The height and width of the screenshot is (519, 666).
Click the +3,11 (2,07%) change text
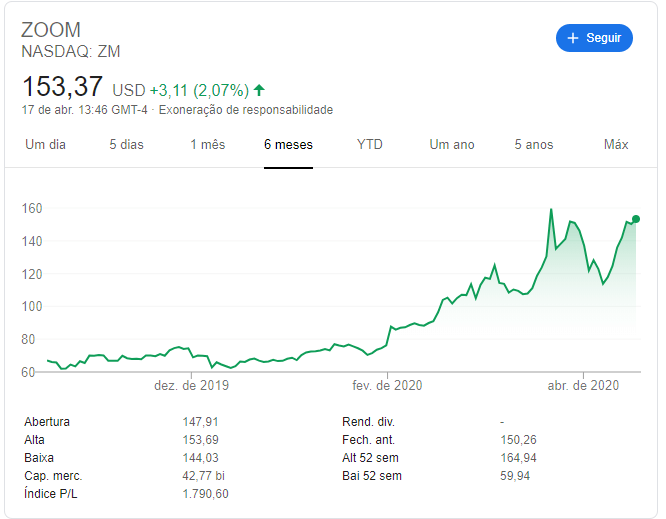coord(200,90)
